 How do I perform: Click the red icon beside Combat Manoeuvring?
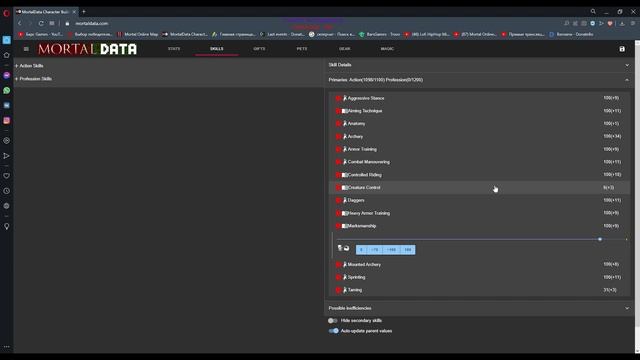[x=338, y=162]
